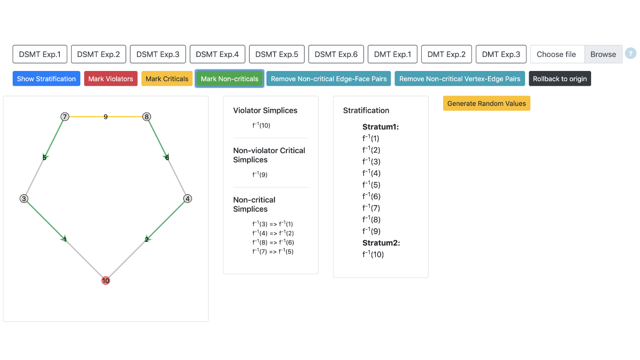The width and height of the screenshot is (640, 360).
Task: Click f⁻¹(4) in Stratum1 list
Action: 371,173
